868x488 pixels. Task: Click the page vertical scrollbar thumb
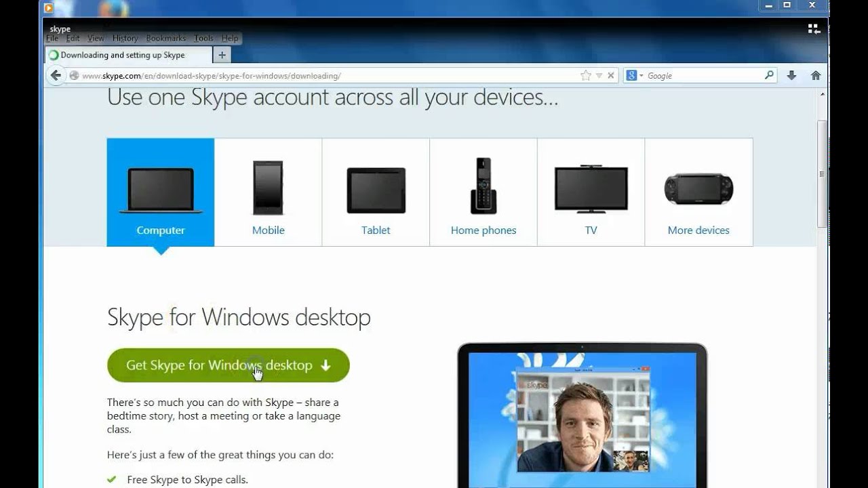coord(822,174)
